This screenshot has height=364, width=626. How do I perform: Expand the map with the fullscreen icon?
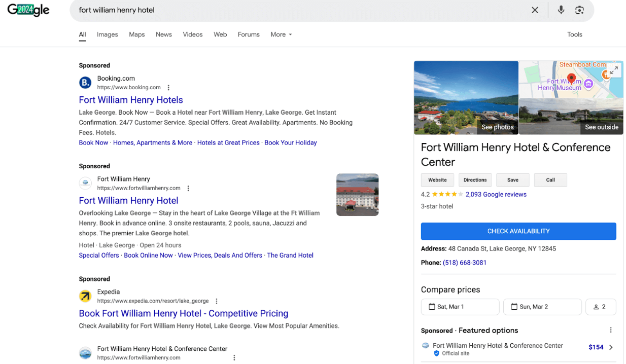tap(614, 70)
